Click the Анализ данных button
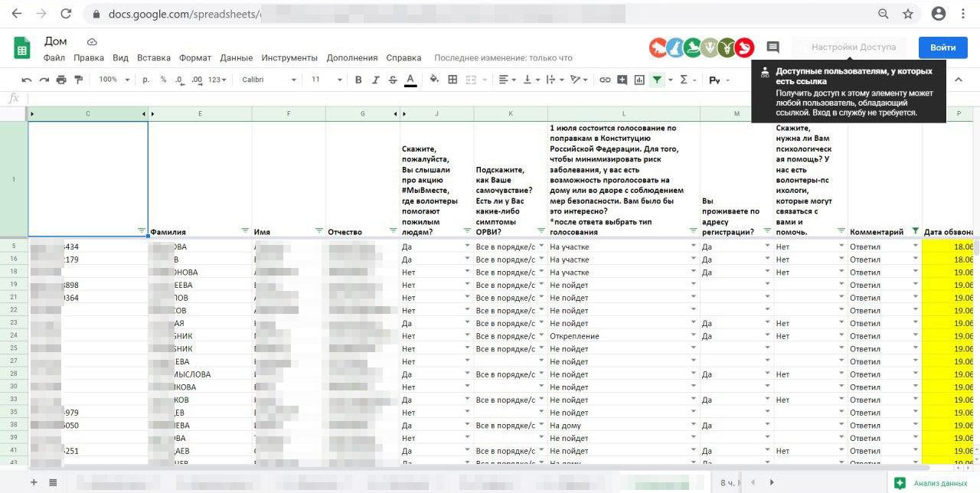This screenshot has width=980, height=493. [x=933, y=483]
